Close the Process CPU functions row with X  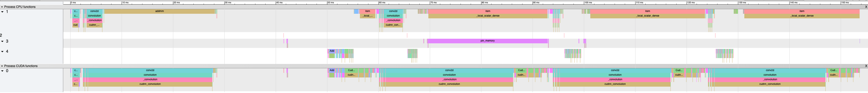(866, 7)
